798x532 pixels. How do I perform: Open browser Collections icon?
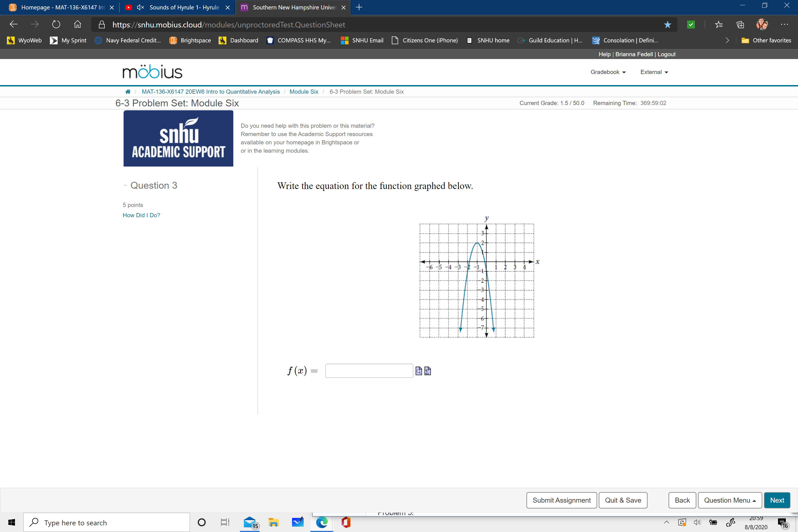pyautogui.click(x=740, y=24)
